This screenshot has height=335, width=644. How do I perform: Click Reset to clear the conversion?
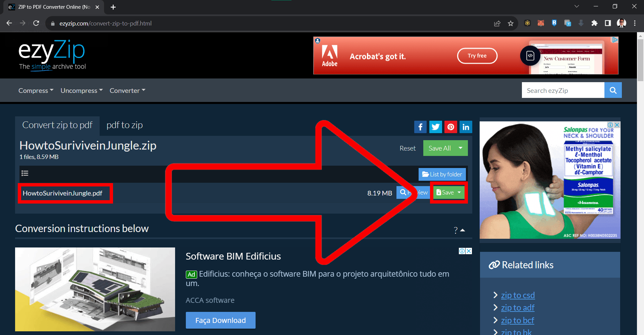click(407, 148)
